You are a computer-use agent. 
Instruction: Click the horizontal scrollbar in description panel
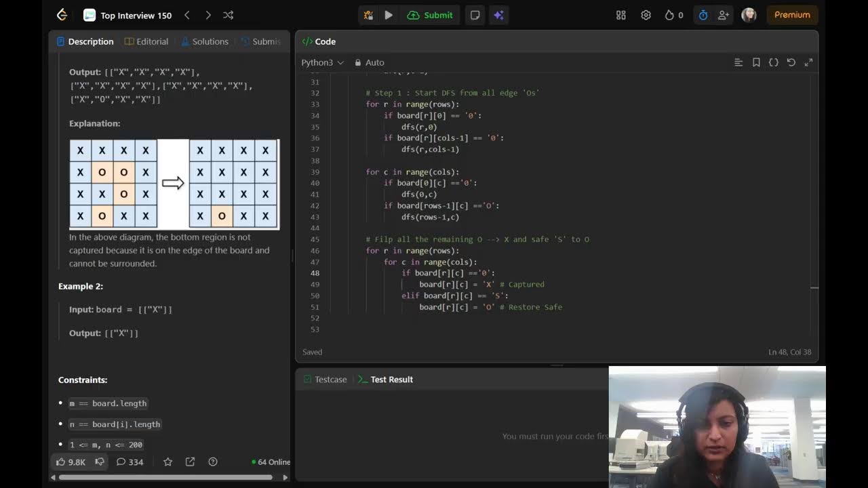tap(165, 477)
